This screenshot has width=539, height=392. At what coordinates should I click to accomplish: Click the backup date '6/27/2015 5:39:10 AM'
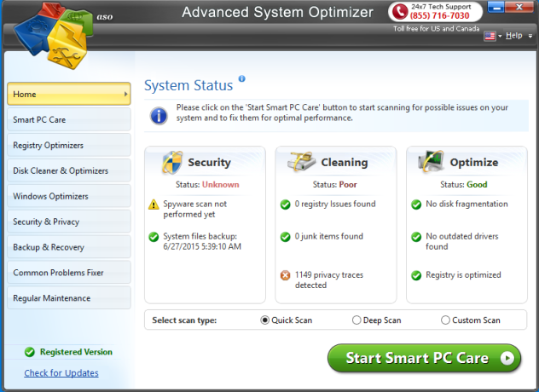coord(202,246)
